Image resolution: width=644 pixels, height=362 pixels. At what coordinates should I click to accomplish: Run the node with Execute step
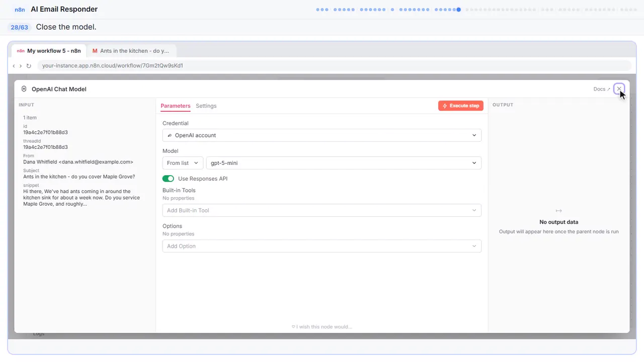[x=461, y=106]
